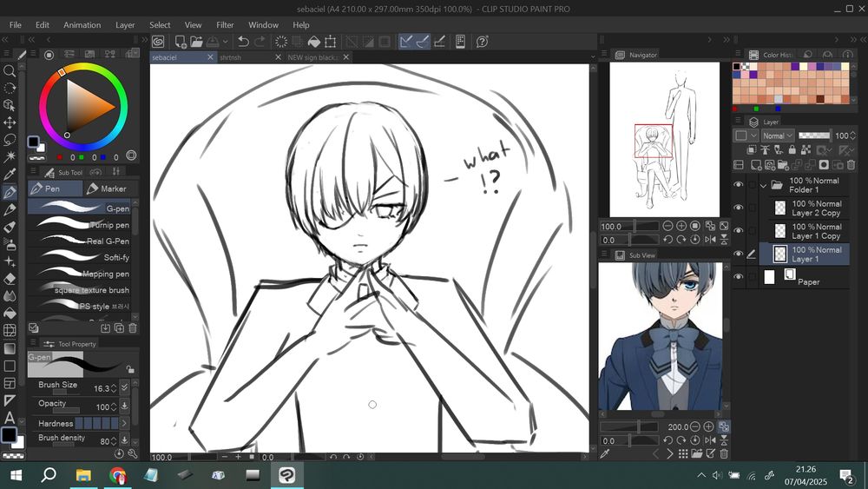This screenshot has width=868, height=489.
Task: Open Clip Studio launcher swirl icon
Action: tap(158, 42)
